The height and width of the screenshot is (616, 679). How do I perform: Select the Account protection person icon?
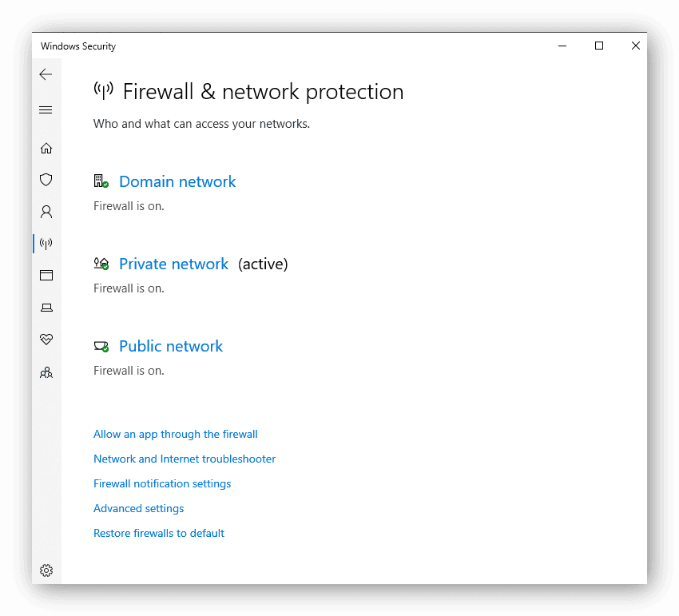(x=46, y=212)
